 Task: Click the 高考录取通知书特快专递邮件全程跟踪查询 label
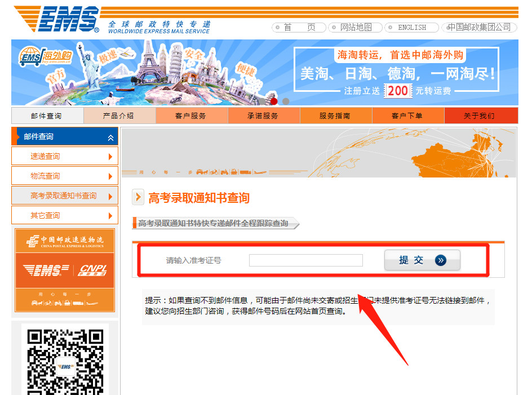pyautogui.click(x=213, y=223)
